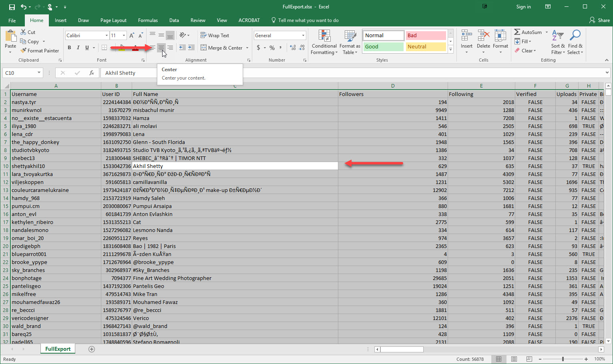Increase decimal places
The width and height of the screenshot is (613, 364).
pyautogui.click(x=293, y=48)
